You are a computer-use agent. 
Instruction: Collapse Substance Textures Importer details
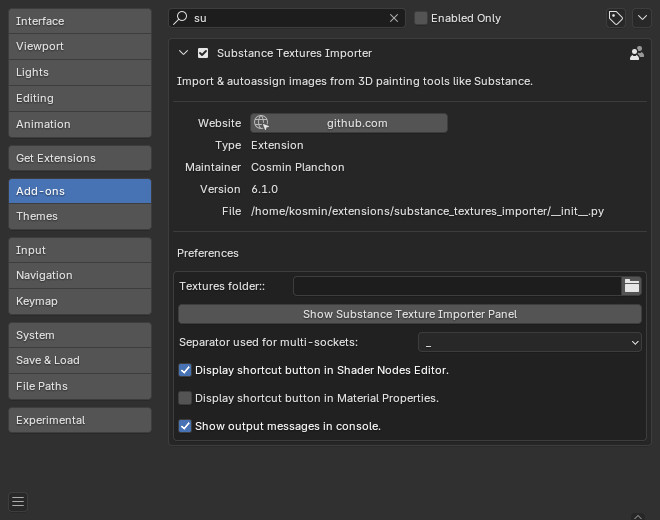(x=183, y=53)
